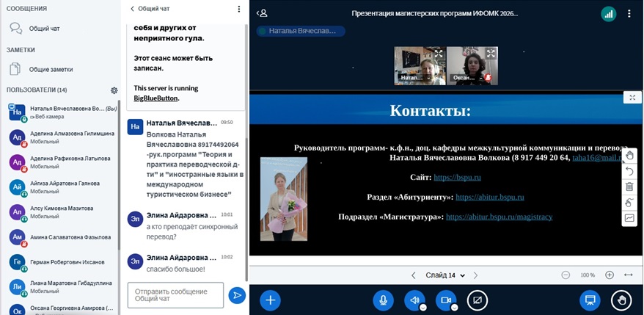Click the send message input field
The width and height of the screenshot is (644, 315).
pos(175,295)
